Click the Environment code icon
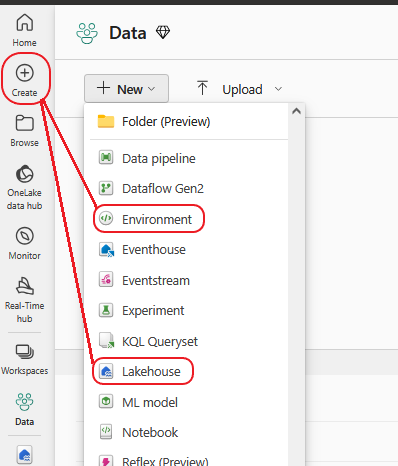Viewport: 398px width, 466px height. [x=106, y=219]
